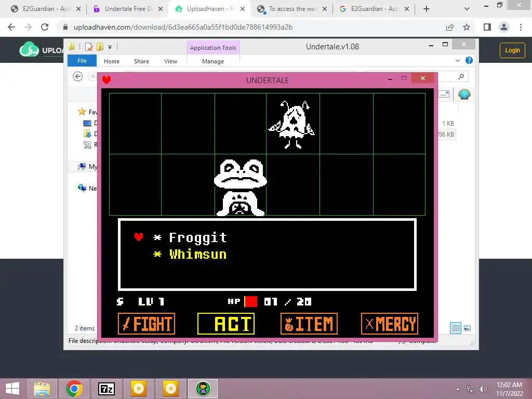Click the red soul cursor beside Froggit

coord(138,236)
